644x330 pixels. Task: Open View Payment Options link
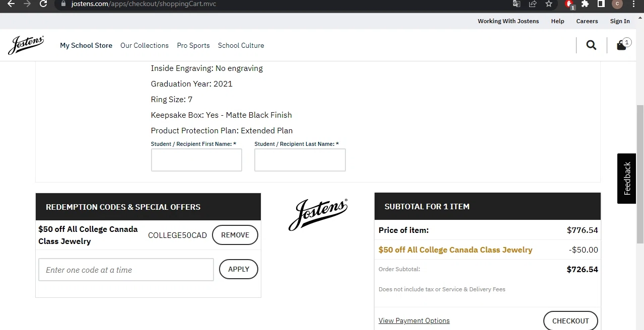[x=414, y=320]
